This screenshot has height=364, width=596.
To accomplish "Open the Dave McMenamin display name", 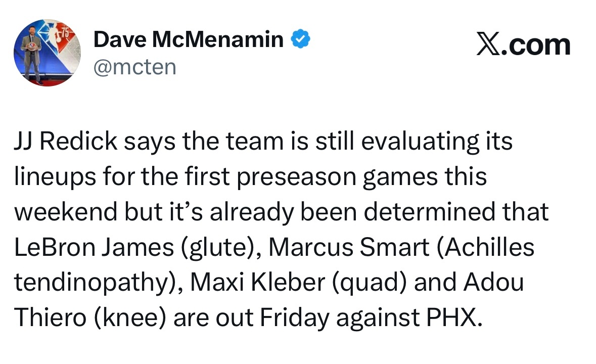I will coord(189,40).
